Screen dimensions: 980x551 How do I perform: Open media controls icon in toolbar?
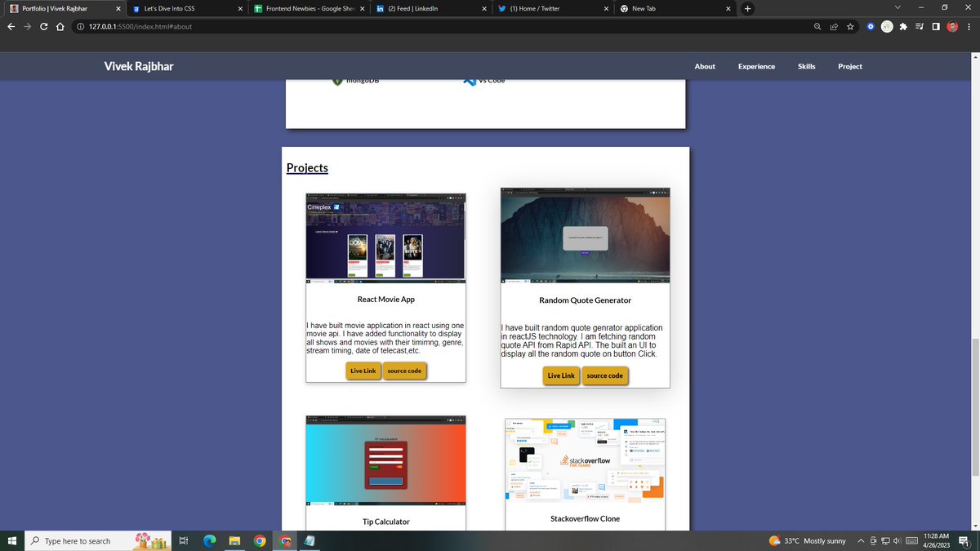(920, 26)
